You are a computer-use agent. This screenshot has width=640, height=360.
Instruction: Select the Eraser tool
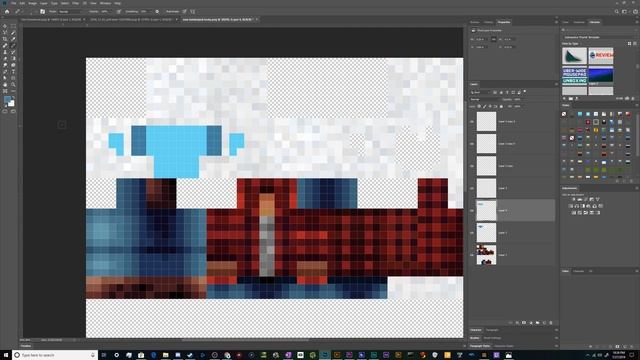[5, 58]
